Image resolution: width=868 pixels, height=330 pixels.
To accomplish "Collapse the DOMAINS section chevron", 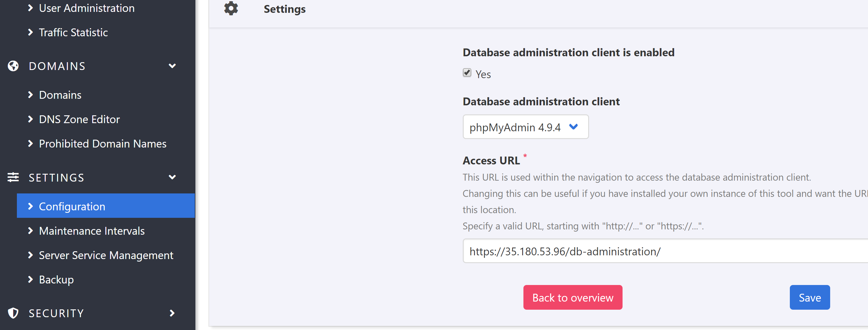I will coord(172,66).
